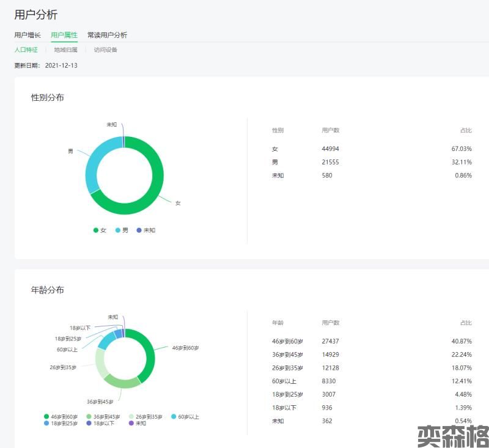489x448 pixels.
Task: Select the 用户属性 tab
Action: (64, 35)
